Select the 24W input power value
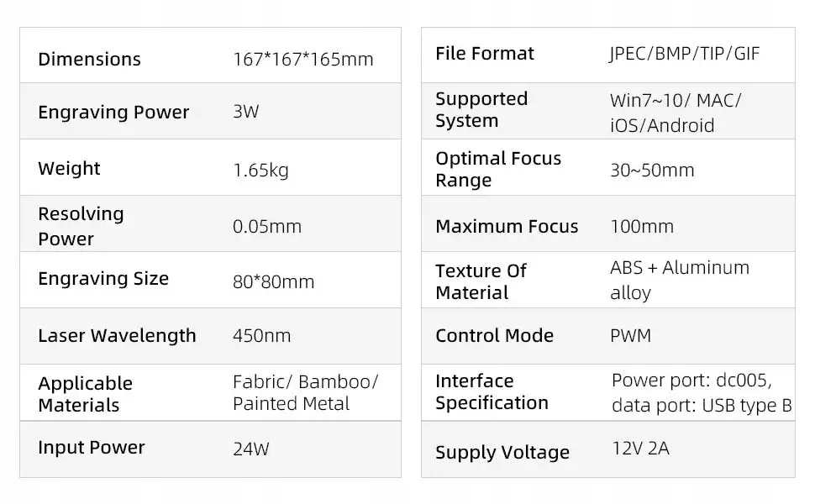Viewport: 815px width, 504px height. tap(250, 449)
